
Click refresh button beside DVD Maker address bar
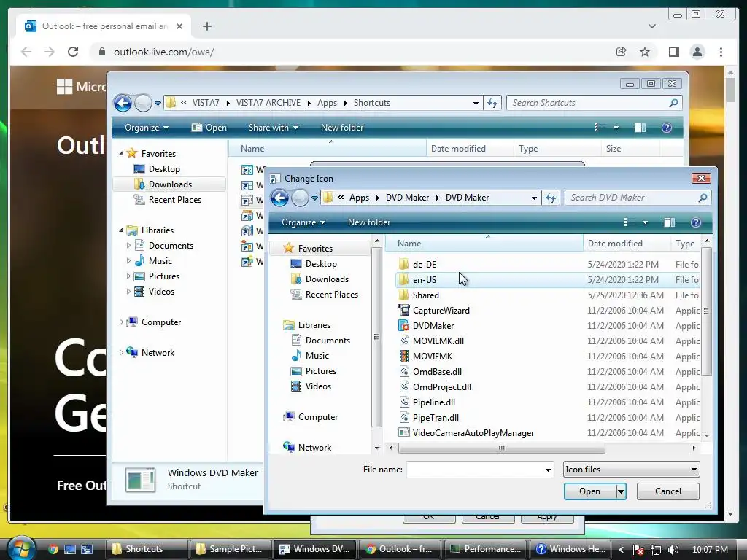point(551,198)
